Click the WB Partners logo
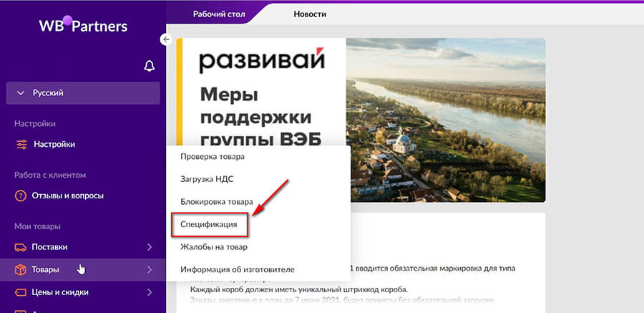 tap(83, 27)
